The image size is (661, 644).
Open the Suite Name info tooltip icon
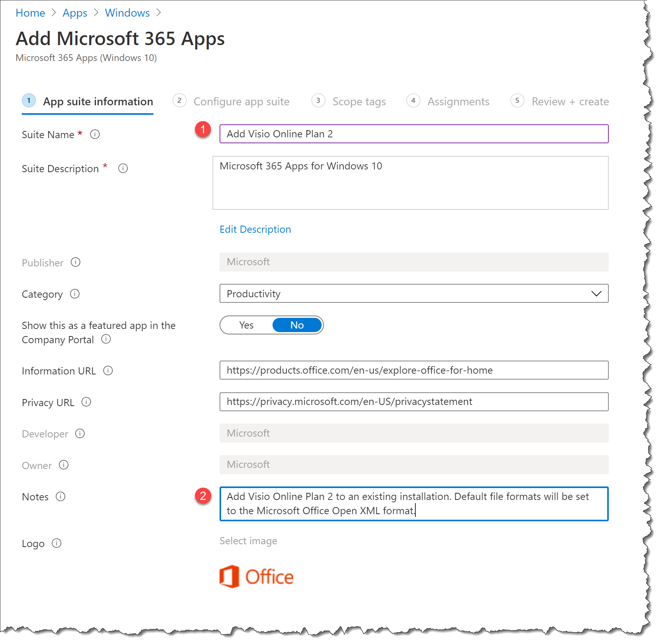pos(95,135)
